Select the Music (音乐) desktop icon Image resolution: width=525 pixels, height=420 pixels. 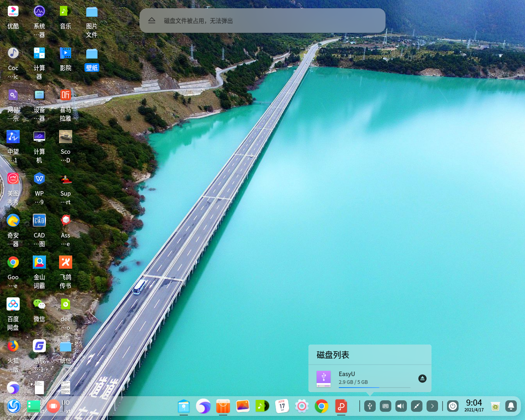pos(66,11)
